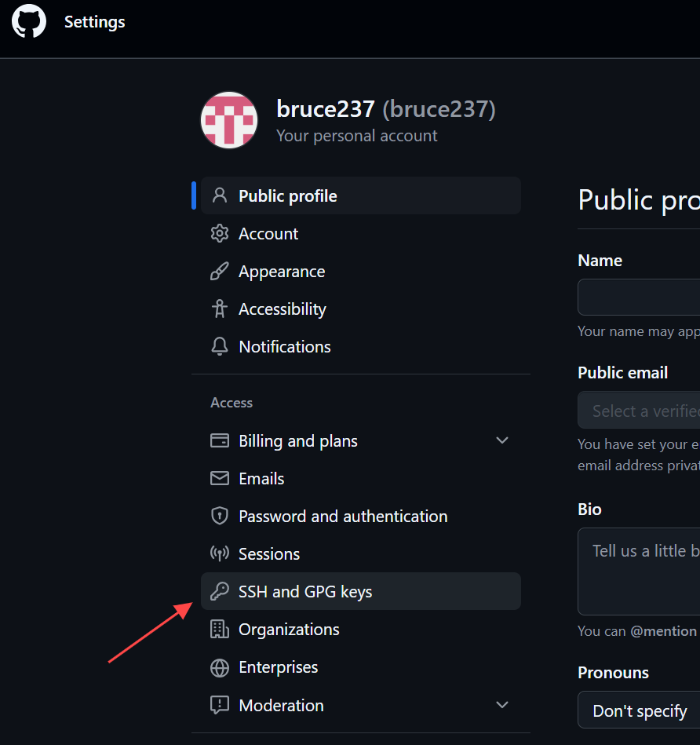Click the person icon beside Public profile
This screenshot has height=745, width=700.
(220, 195)
